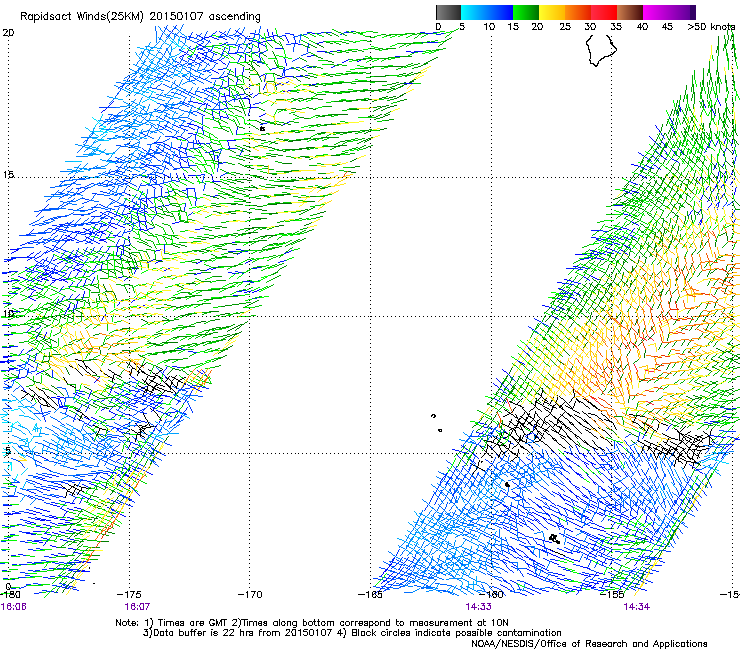Click the green 15-20 knots legend swatch
The height and width of the screenshot is (650, 740).
pos(526,12)
